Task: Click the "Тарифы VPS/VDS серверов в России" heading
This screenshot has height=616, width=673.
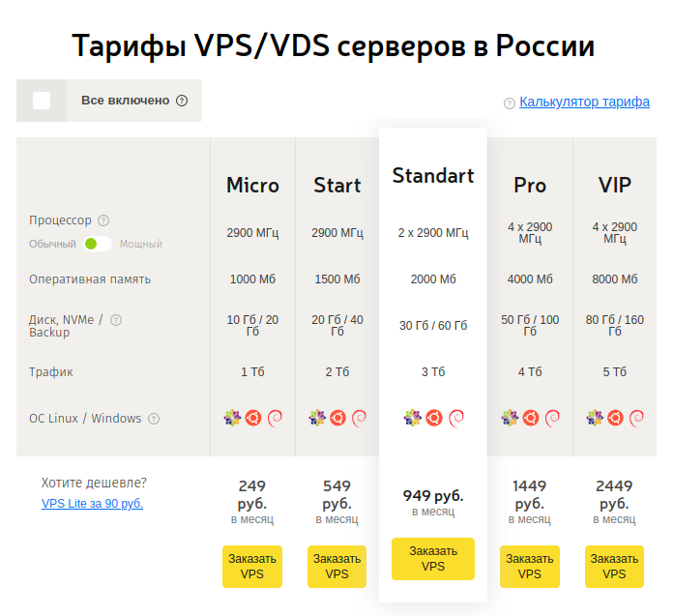Action: click(333, 45)
